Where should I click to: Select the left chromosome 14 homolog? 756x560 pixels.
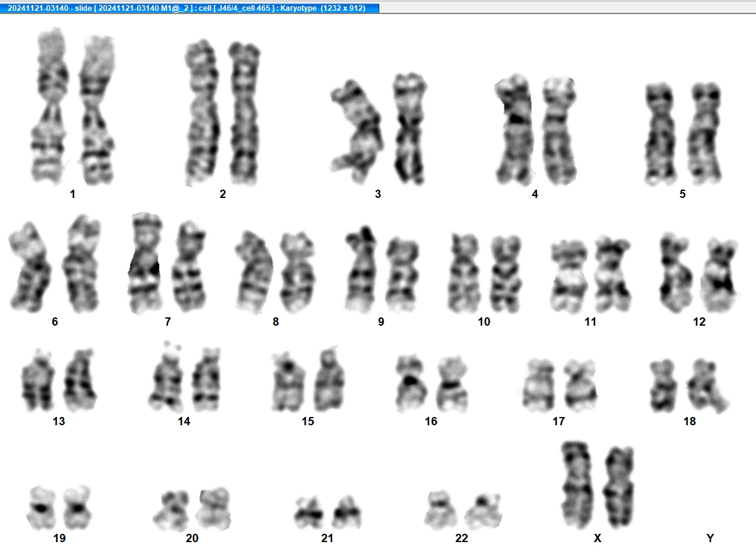(167, 377)
